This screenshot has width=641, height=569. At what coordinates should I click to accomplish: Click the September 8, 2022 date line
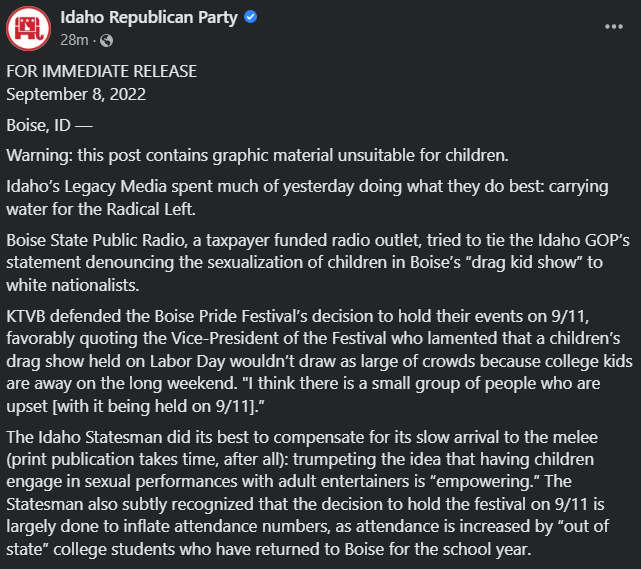(x=76, y=94)
